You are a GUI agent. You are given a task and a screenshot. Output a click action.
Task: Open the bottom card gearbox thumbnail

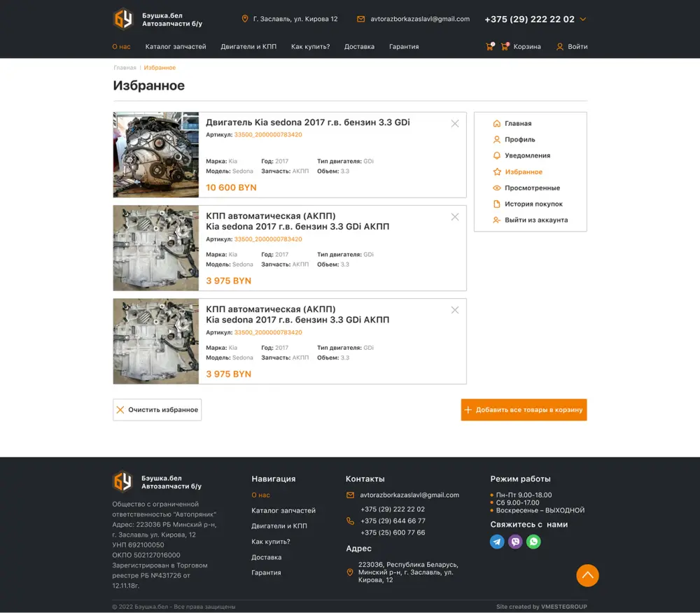click(x=156, y=341)
